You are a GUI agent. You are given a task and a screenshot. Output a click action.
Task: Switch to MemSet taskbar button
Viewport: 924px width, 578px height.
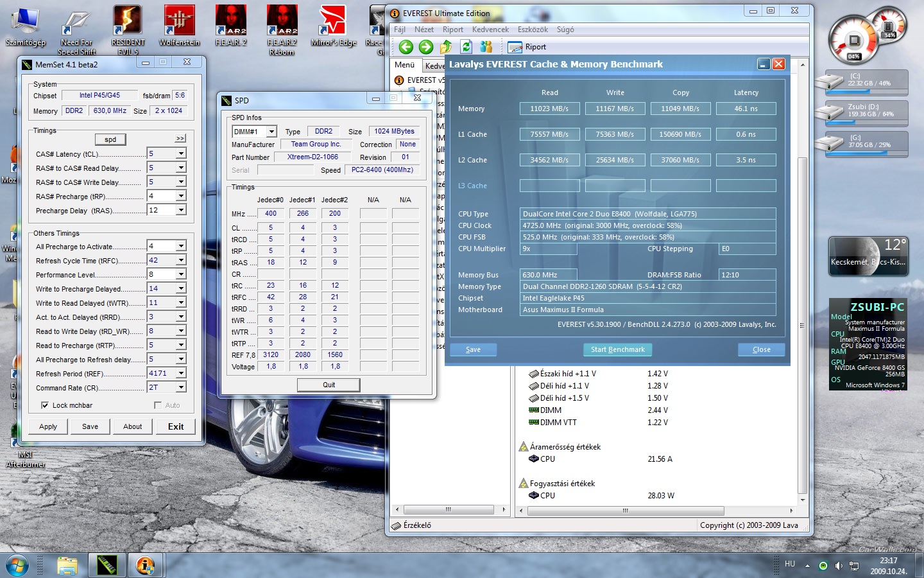tap(107, 566)
